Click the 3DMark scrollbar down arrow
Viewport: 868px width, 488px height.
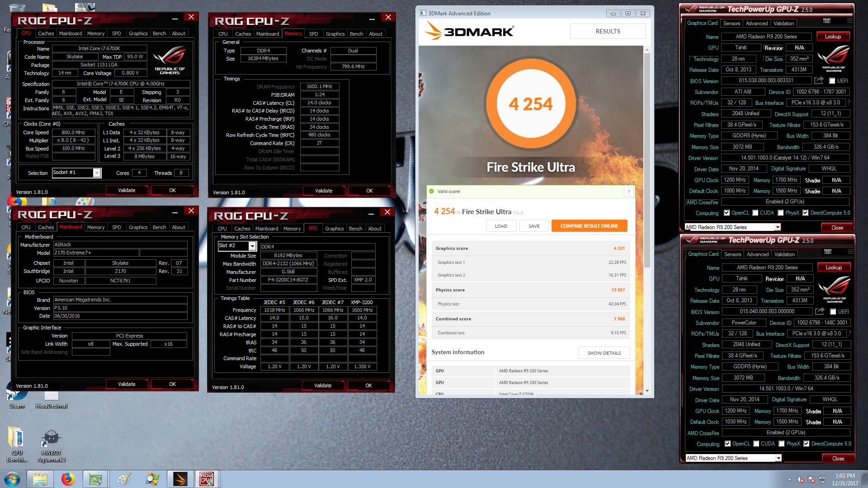(647, 391)
